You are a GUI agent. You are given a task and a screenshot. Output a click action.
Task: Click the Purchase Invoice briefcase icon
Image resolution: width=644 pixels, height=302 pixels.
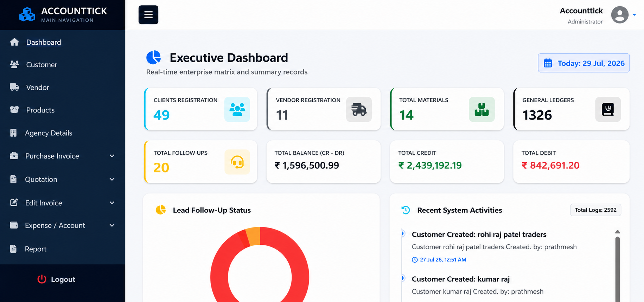click(x=14, y=156)
